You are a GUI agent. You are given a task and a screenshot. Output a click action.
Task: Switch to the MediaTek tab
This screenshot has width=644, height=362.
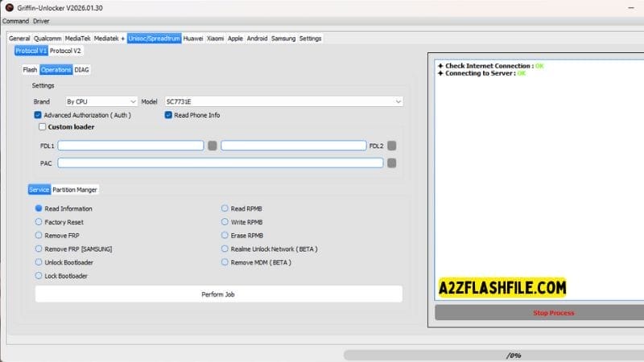(77, 38)
